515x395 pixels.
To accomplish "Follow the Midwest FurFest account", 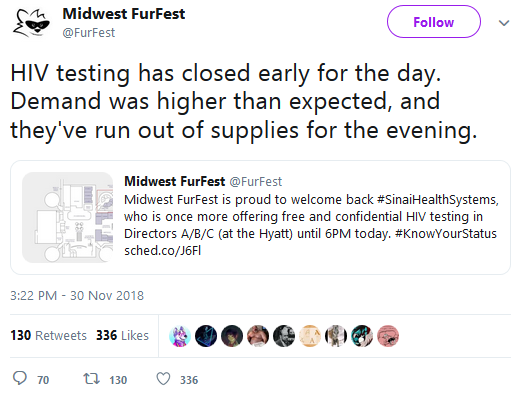I will click(434, 22).
